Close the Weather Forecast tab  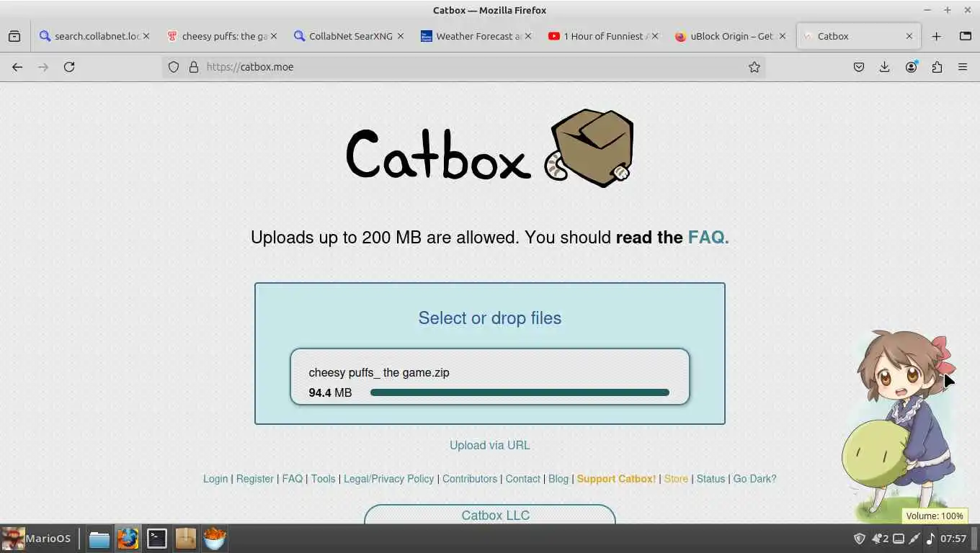coord(528,36)
